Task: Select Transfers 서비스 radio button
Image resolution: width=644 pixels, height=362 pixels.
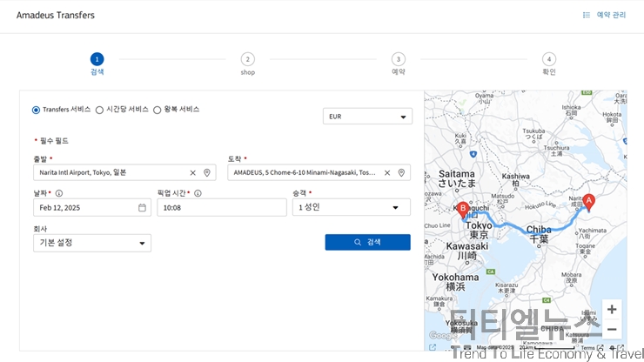Action: coord(37,111)
